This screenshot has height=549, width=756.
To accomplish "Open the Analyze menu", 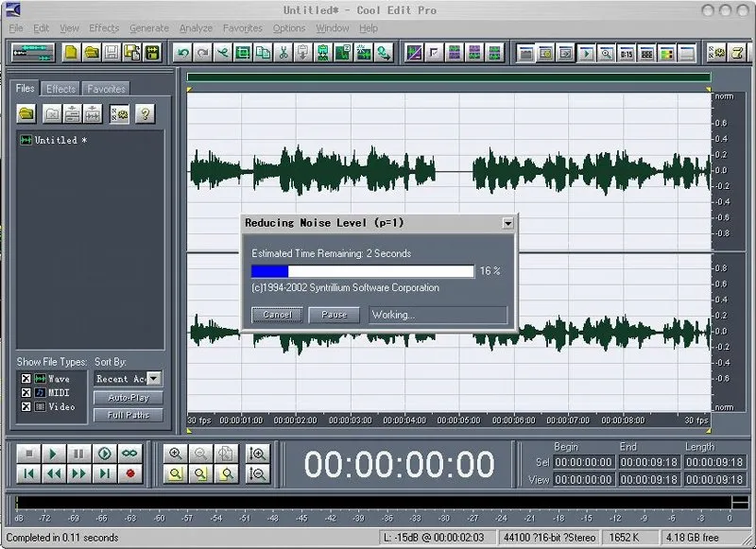I will [196, 28].
